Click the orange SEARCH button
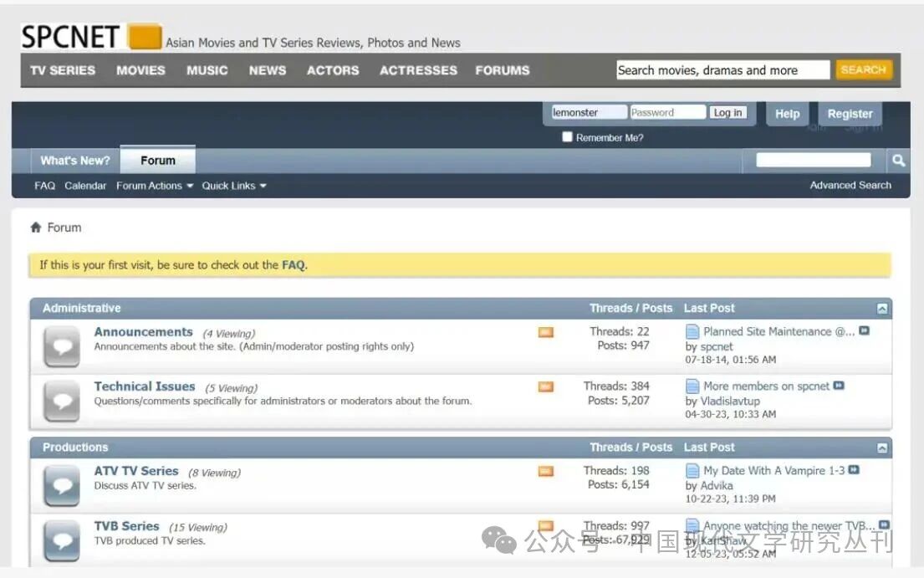This screenshot has height=578, width=924. pyautogui.click(x=863, y=70)
